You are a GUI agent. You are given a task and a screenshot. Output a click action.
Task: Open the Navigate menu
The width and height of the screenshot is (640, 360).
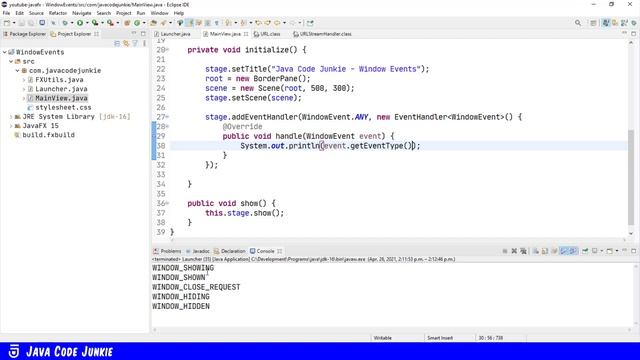82,13
